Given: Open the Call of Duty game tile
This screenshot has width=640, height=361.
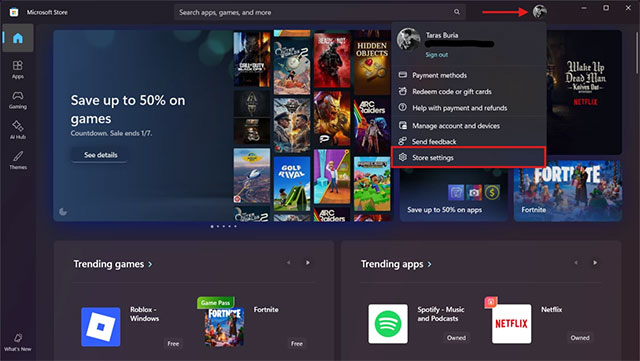Looking at the screenshot, I should tap(252, 59).
